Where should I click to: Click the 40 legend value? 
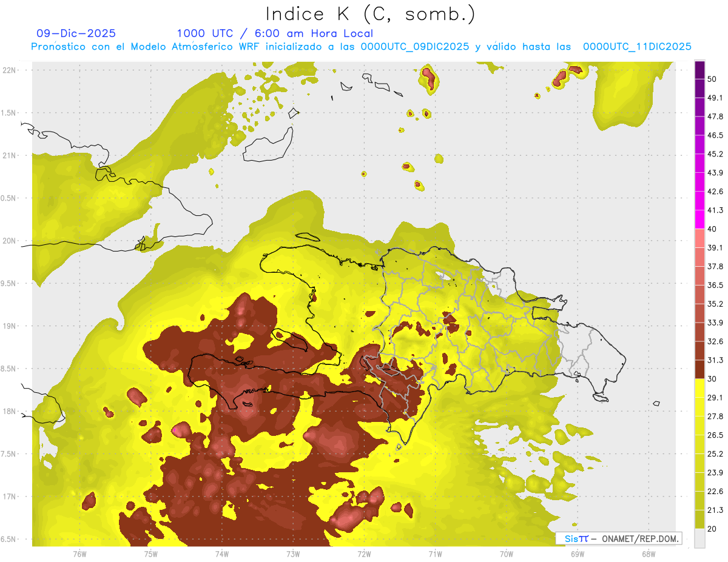(x=712, y=229)
